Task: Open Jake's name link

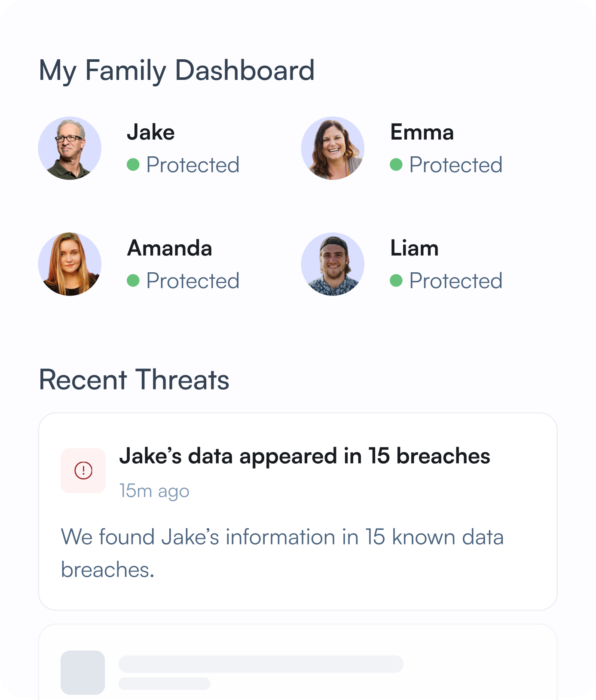Action: [151, 132]
